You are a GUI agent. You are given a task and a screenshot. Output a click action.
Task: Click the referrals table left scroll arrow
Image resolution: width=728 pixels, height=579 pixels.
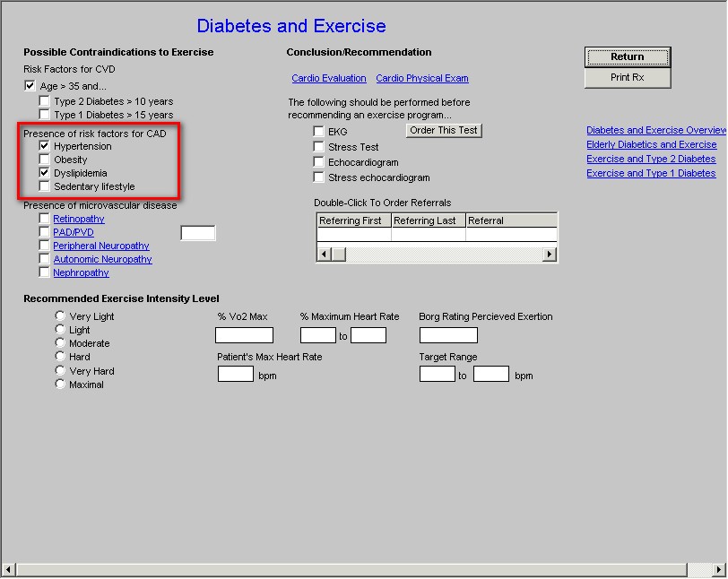[x=324, y=255]
